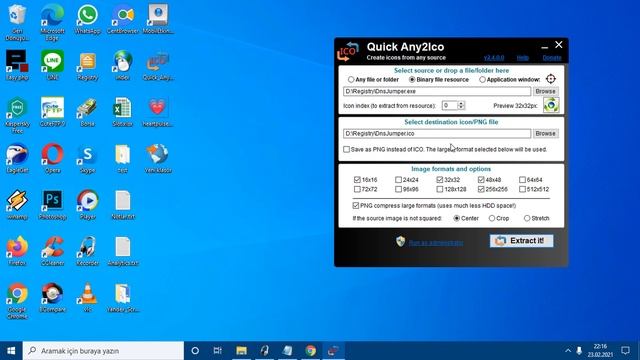Image resolution: width=640 pixels, height=360 pixels.
Task: Open File Explorer from the taskbar
Action: [241, 351]
